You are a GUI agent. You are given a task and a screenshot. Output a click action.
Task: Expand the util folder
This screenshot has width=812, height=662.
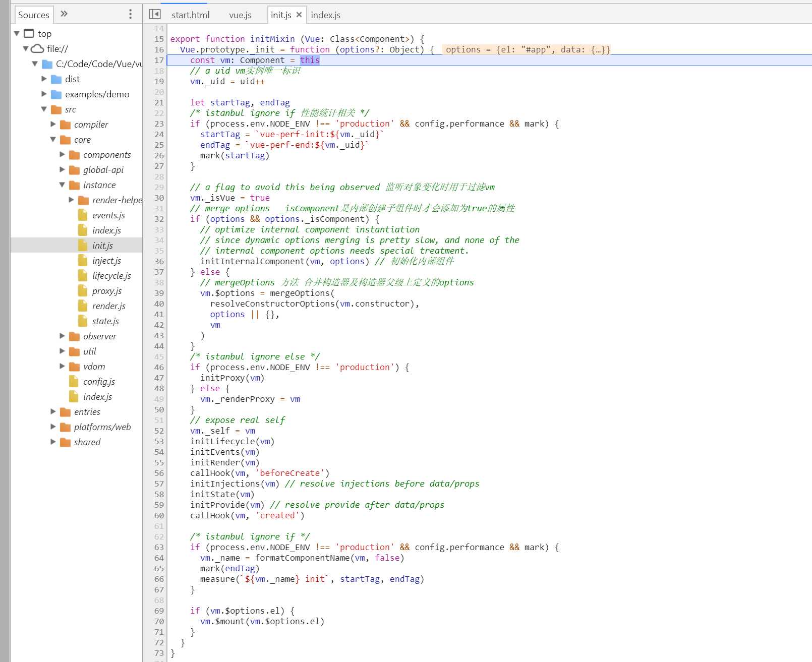point(62,351)
